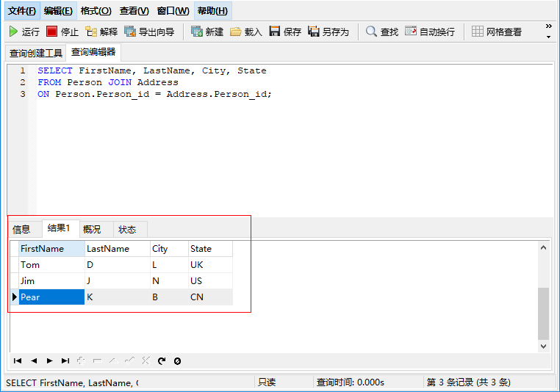The height and width of the screenshot is (392, 560).
Task: Click the FirstName column header
Action: point(51,249)
